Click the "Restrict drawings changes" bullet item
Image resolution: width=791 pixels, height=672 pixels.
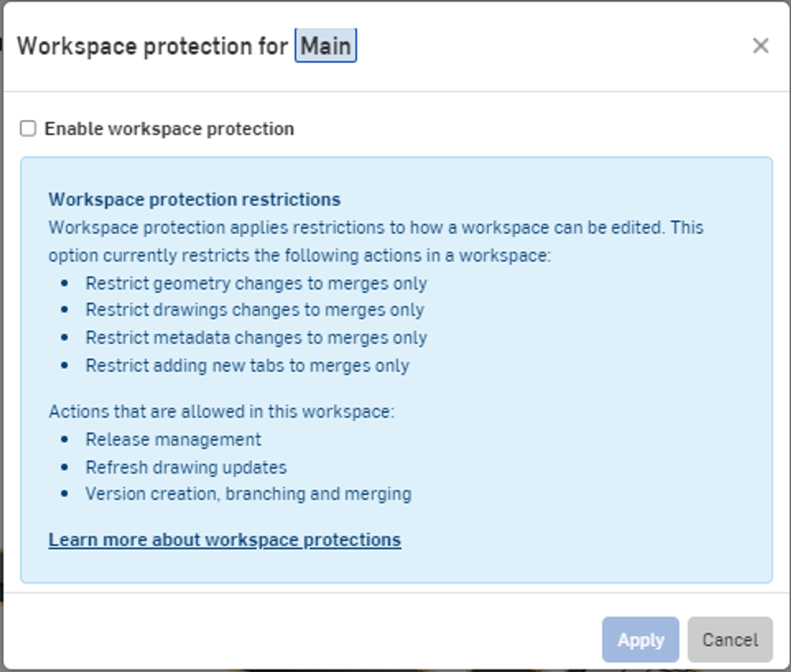point(255,310)
